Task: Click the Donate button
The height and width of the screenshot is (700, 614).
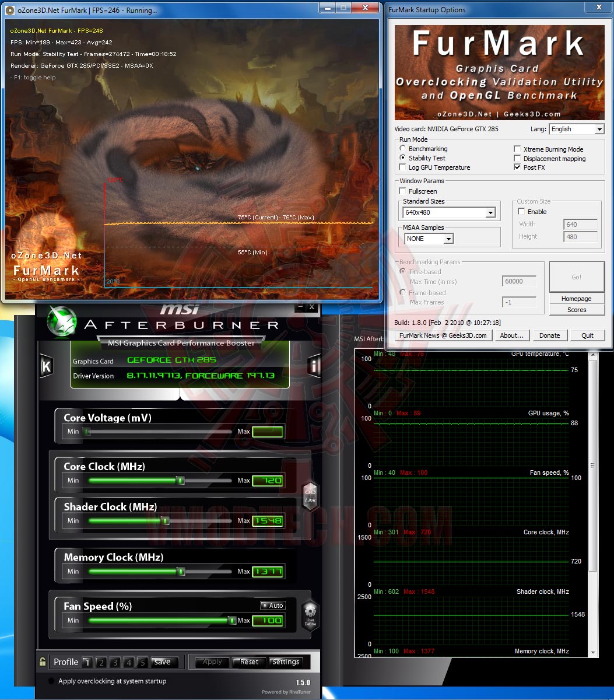Action: pos(549,335)
